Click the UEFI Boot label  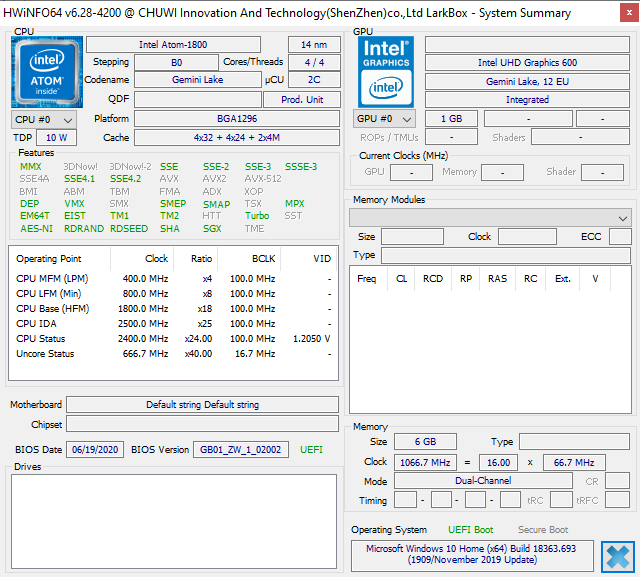pos(471,530)
